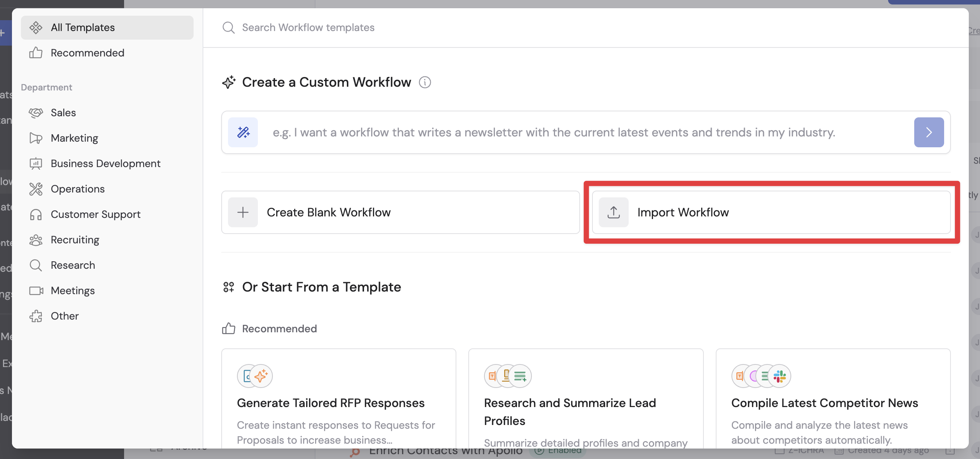Screen dimensions: 980x459
Task: Select the Other puzzle piece icon
Action: (x=36, y=316)
